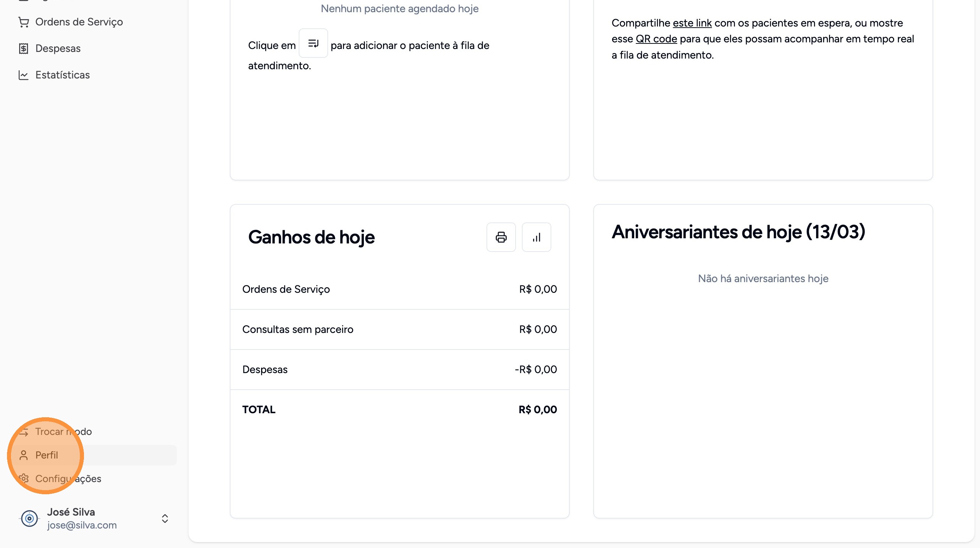Image resolution: width=980 pixels, height=548 pixels.
Task: Go to Ordens de Serviço in the sidebar
Action: (x=79, y=22)
